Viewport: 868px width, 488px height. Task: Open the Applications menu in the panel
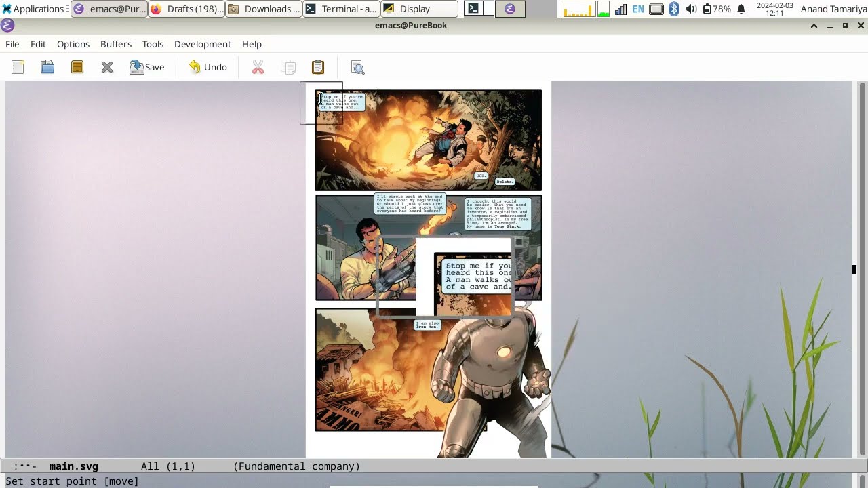coord(34,9)
